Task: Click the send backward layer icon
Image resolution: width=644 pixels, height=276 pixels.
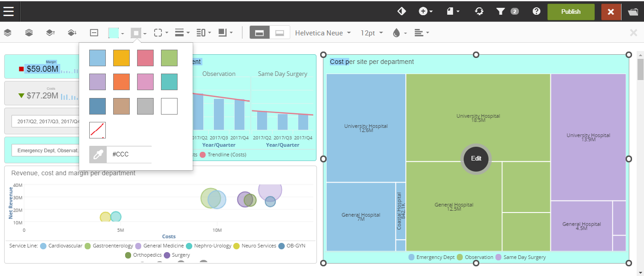Action: coord(72,33)
